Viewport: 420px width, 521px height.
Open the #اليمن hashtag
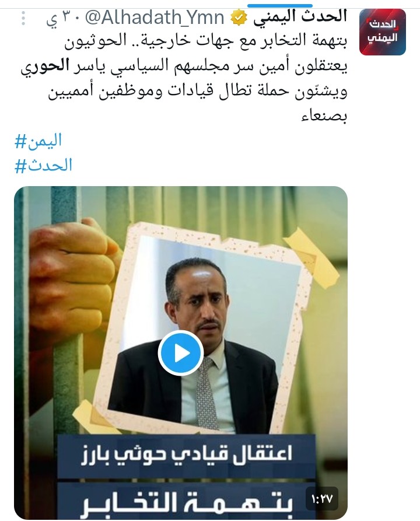(x=38, y=141)
